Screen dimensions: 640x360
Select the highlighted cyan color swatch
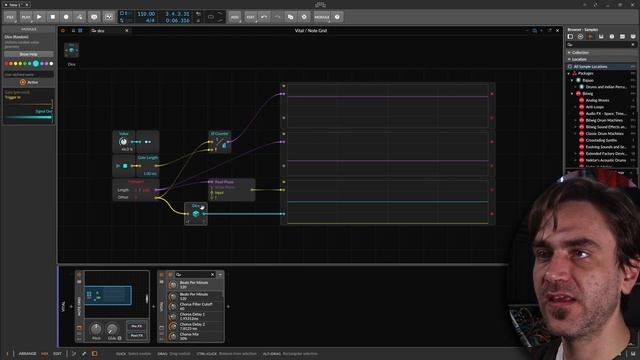click(36, 64)
